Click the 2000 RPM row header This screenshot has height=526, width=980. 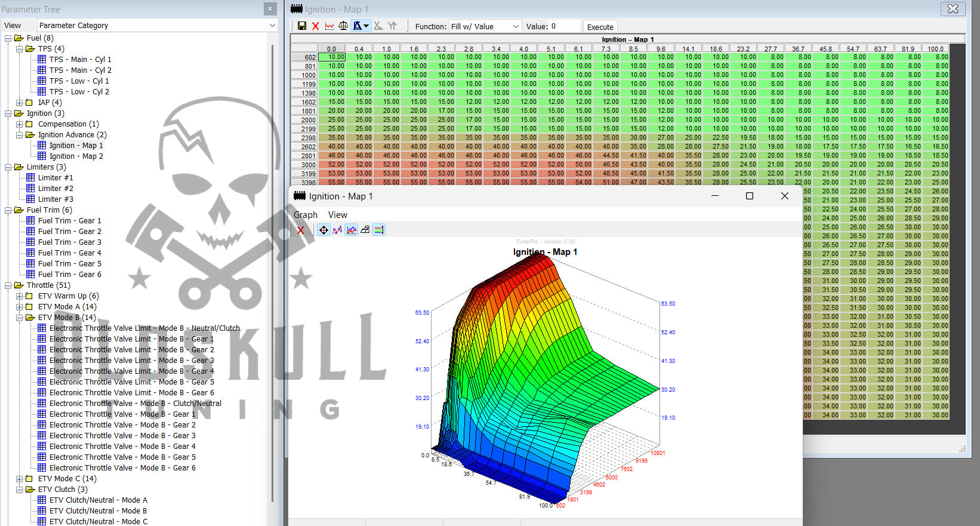pos(304,120)
